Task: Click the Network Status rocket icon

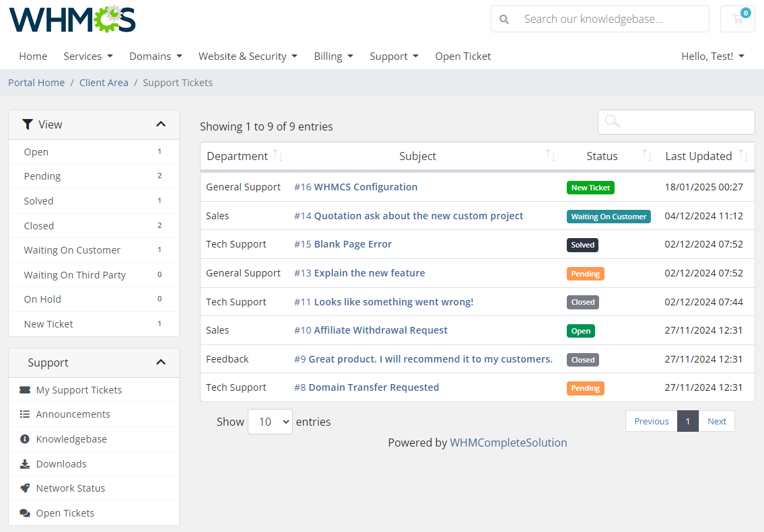Action: coord(25,488)
